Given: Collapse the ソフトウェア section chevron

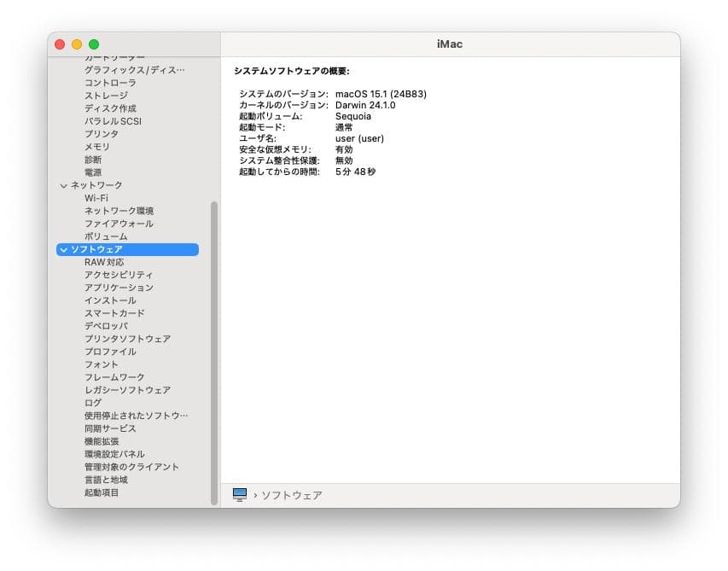Looking at the screenshot, I should click(64, 250).
